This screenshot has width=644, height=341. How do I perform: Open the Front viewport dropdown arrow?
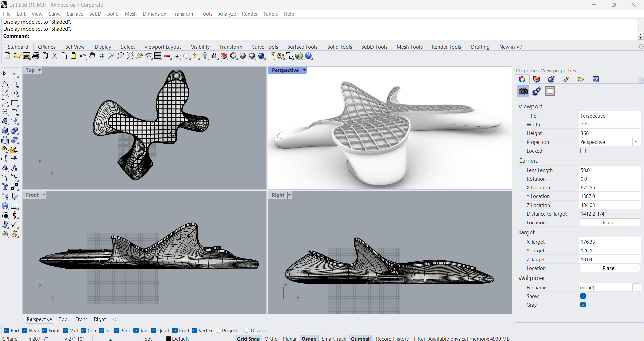(44, 195)
